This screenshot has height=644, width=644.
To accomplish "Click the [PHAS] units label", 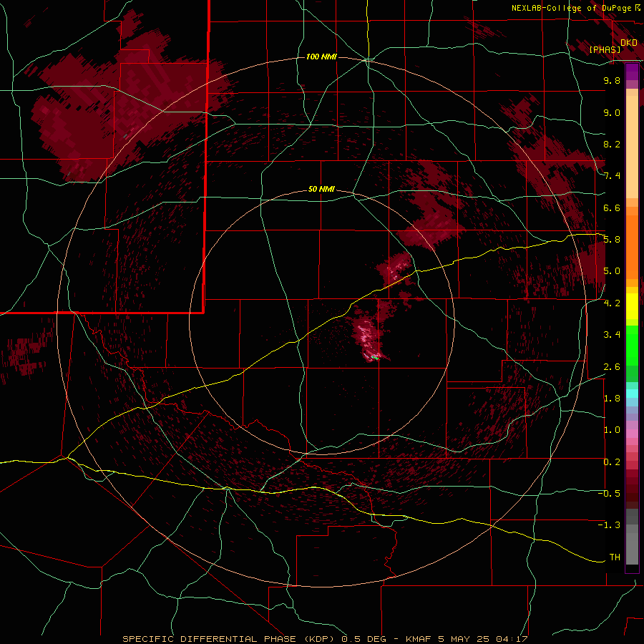I will coord(605,49).
